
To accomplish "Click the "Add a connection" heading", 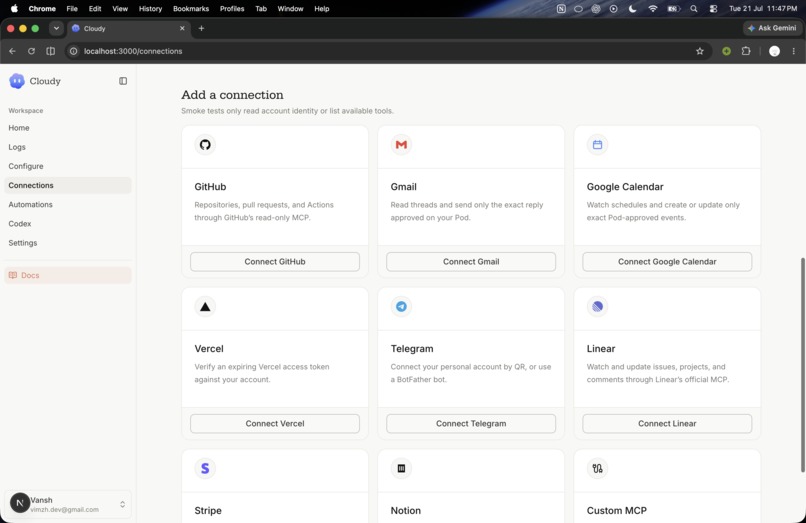I will pyautogui.click(x=232, y=95).
